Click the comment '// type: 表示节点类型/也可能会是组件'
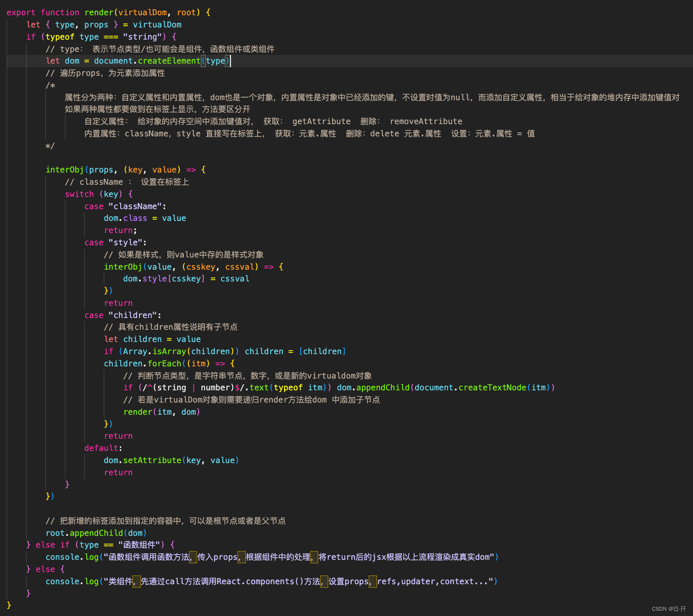The width and height of the screenshot is (693, 616). pos(160,49)
